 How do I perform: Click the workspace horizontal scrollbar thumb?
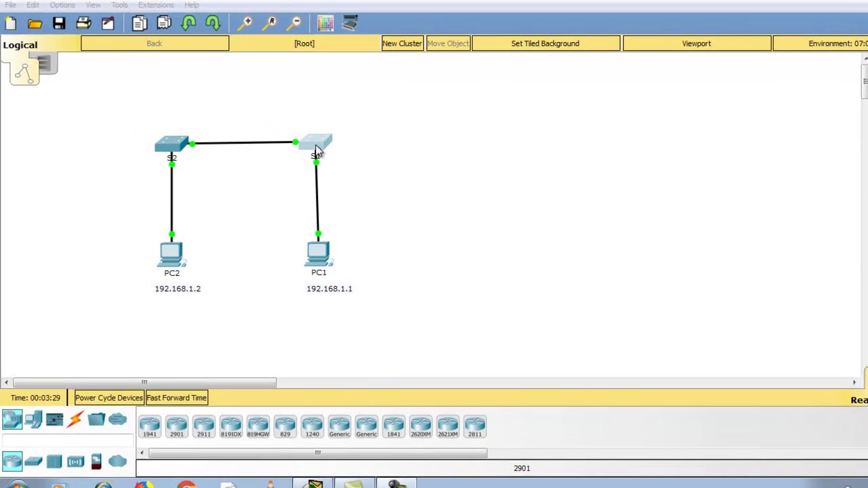click(144, 383)
